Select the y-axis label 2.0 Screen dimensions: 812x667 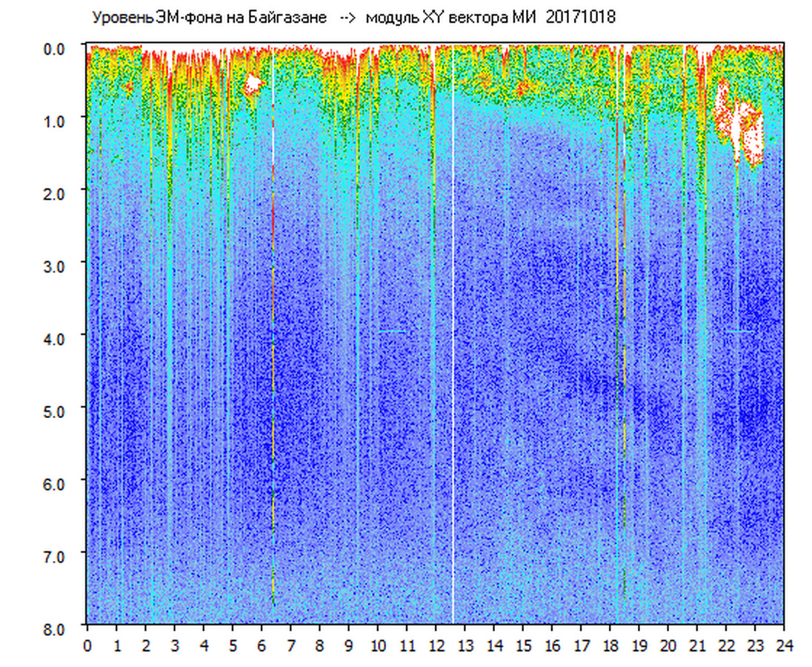tap(57, 193)
